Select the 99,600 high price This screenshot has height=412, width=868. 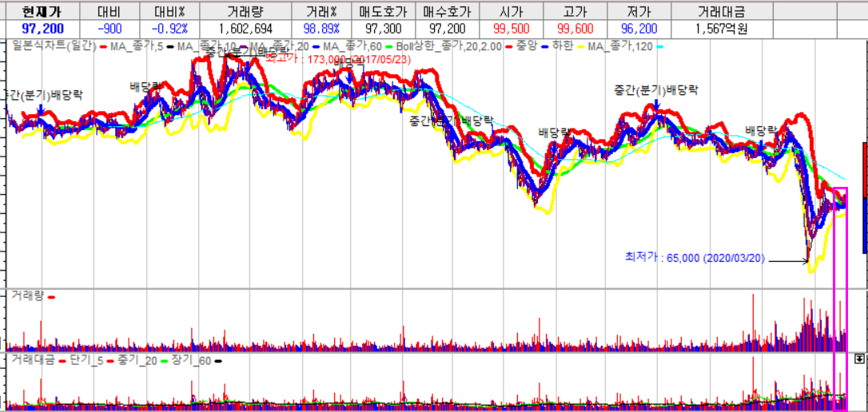[575, 29]
